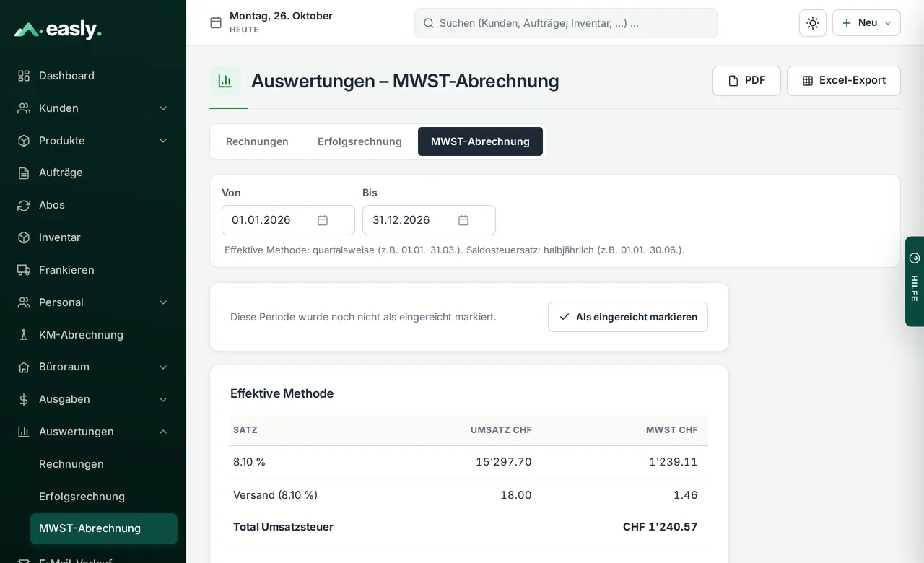Open the Neu dropdown menu
The height and width of the screenshot is (563, 924).
tap(866, 23)
